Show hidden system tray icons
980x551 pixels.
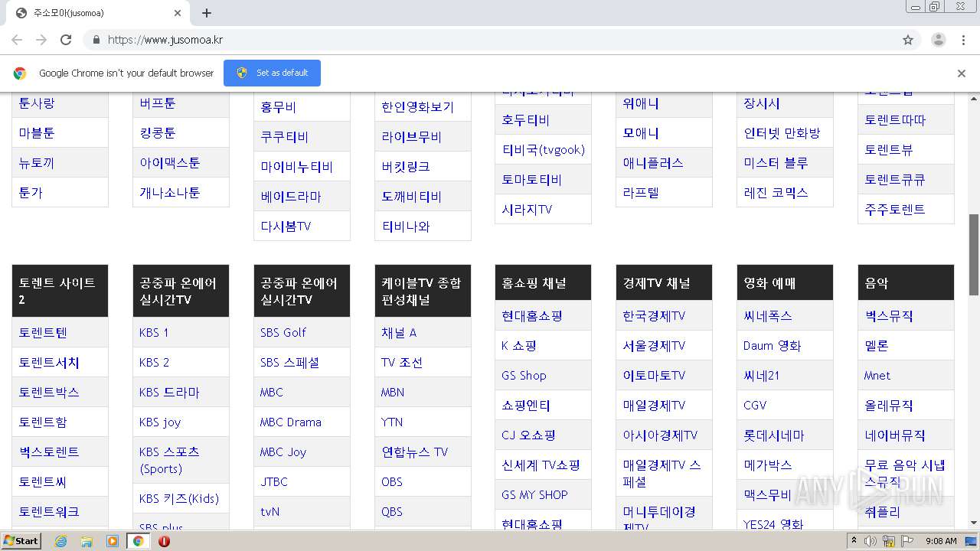click(854, 541)
